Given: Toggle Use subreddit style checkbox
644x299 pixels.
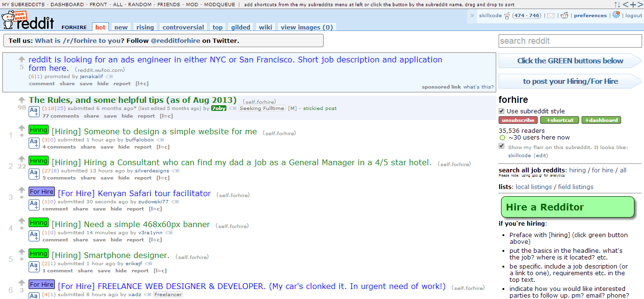Looking at the screenshot, I should (x=501, y=111).
